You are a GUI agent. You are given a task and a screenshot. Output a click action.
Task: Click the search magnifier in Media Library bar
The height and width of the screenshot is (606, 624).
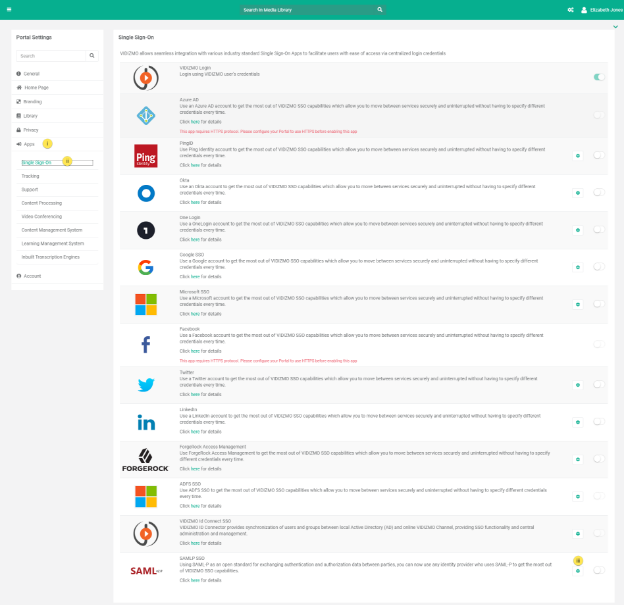pos(380,10)
